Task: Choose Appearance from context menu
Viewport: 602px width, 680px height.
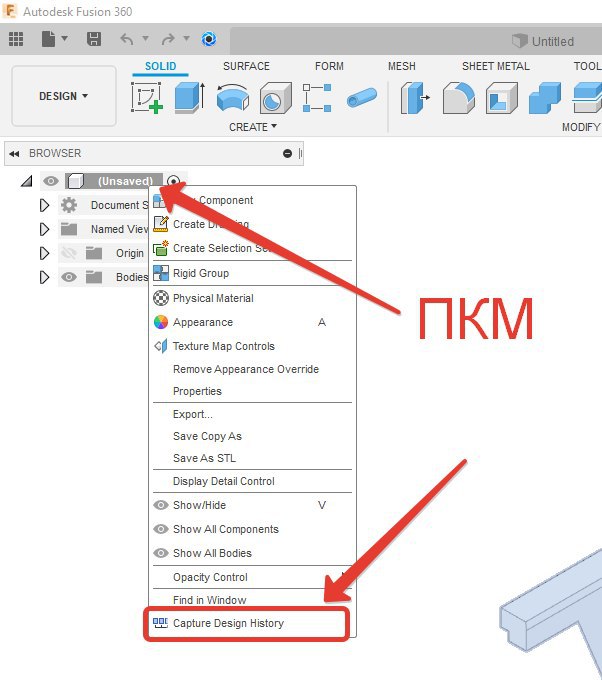Action: point(252,322)
